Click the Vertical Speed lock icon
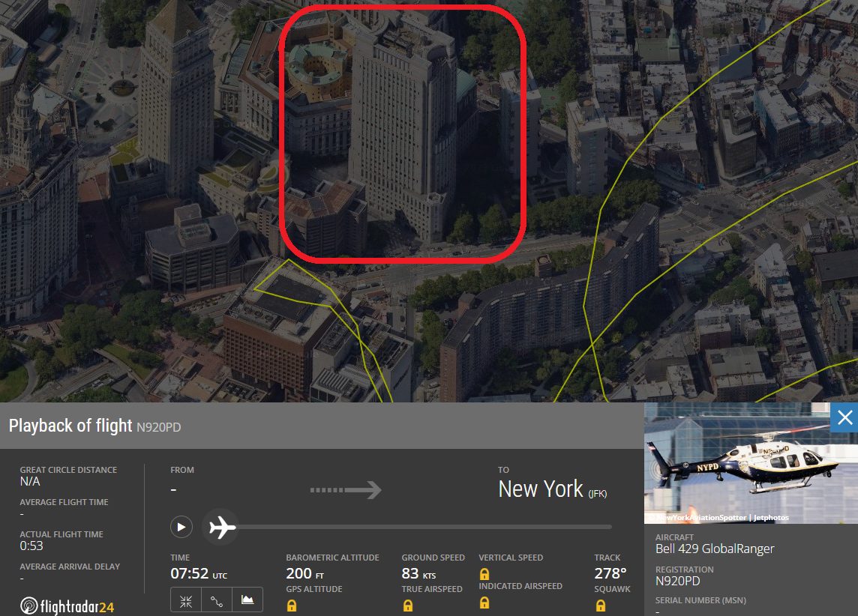This screenshot has width=858, height=616. [484, 573]
